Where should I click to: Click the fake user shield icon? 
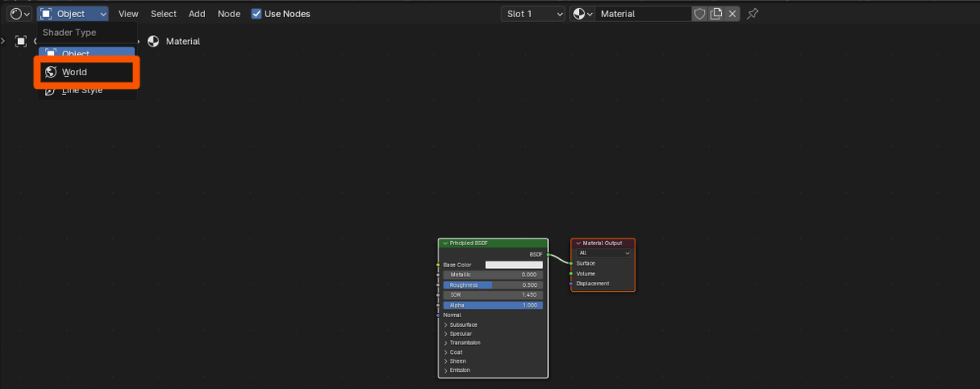point(699,14)
